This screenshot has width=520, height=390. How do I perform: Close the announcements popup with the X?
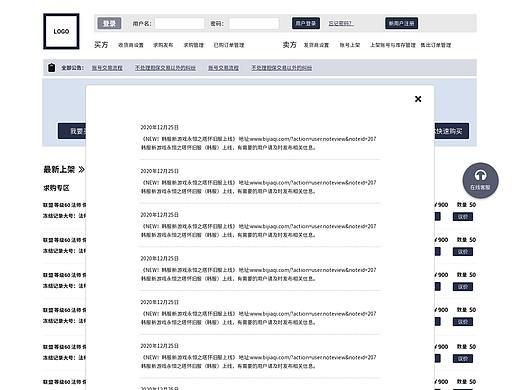[x=418, y=99]
